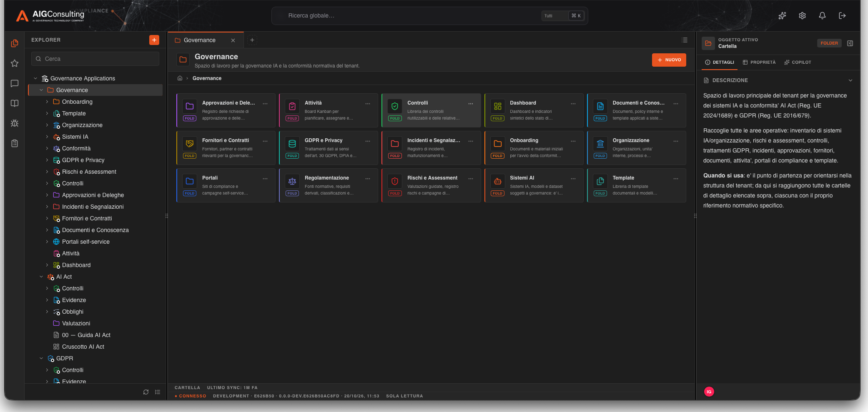The image size is (868, 412).
Task: Click the NUOVO button
Action: coord(669,60)
